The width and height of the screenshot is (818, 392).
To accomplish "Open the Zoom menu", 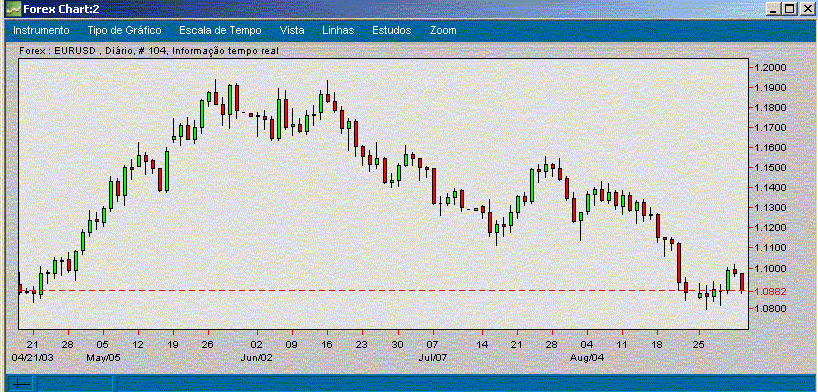I will pos(443,30).
